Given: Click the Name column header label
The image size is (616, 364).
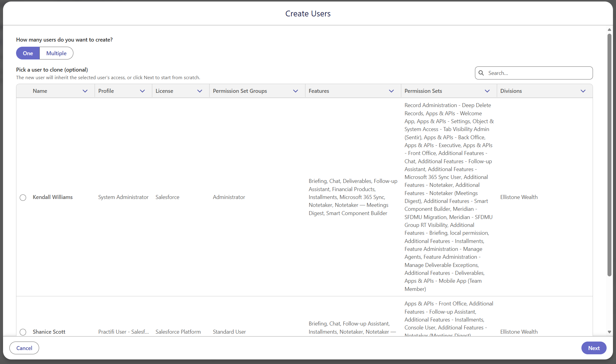Looking at the screenshot, I should pos(40,91).
